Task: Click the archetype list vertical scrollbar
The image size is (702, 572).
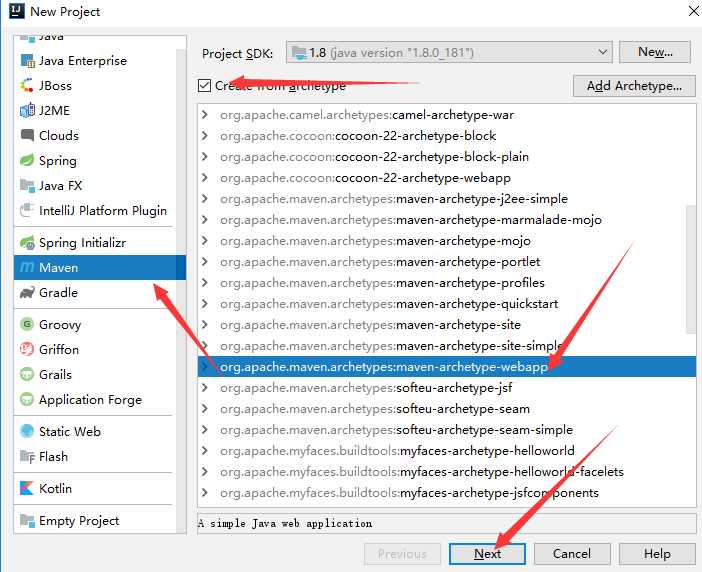Action: click(690, 269)
